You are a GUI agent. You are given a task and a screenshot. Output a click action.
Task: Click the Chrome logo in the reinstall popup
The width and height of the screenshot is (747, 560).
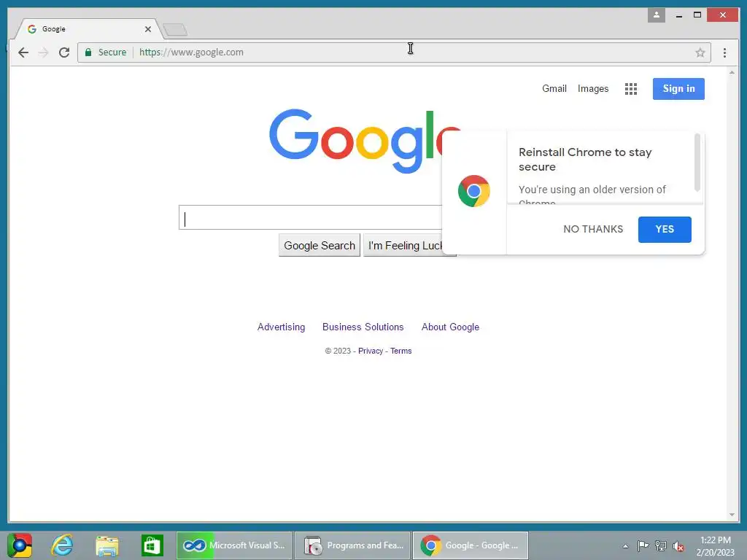pyautogui.click(x=473, y=191)
